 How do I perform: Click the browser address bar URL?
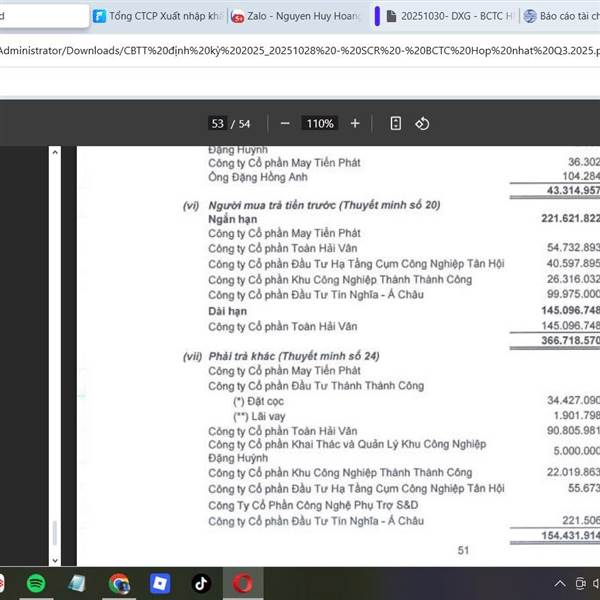tap(300, 51)
